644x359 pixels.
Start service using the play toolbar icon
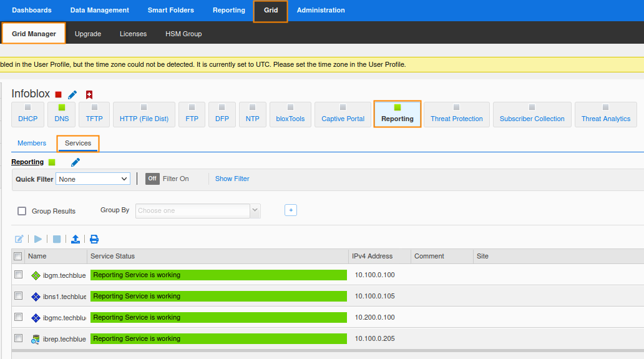[38, 239]
